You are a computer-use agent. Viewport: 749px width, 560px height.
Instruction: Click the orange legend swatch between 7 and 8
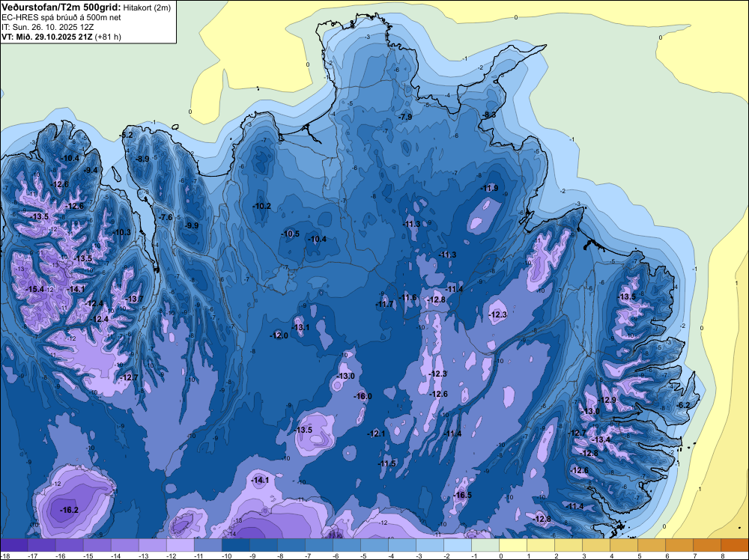[706, 545]
